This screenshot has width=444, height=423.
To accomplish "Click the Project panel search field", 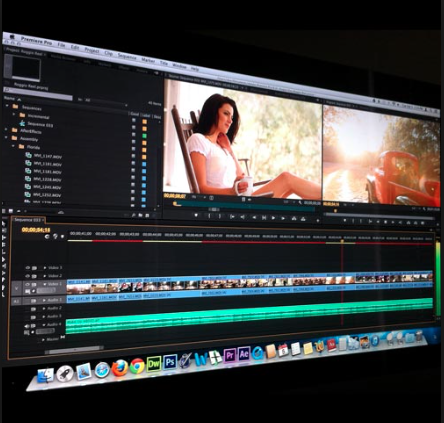I will pyautogui.click(x=38, y=94).
